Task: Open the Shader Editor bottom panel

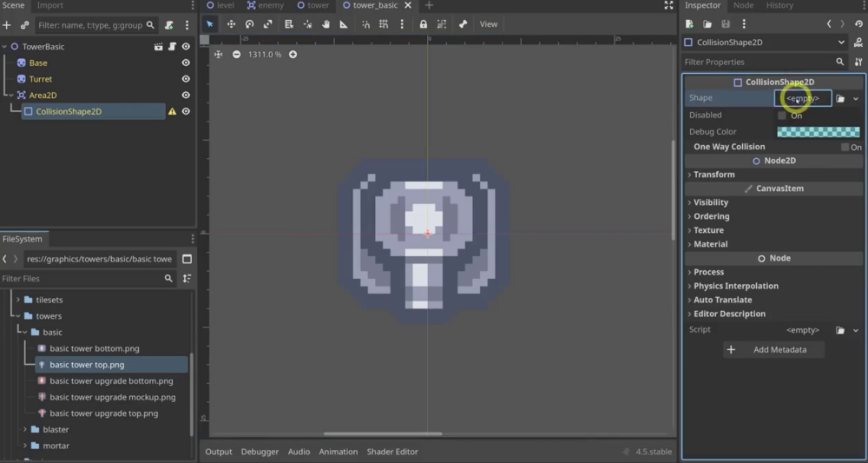Action: 392,452
